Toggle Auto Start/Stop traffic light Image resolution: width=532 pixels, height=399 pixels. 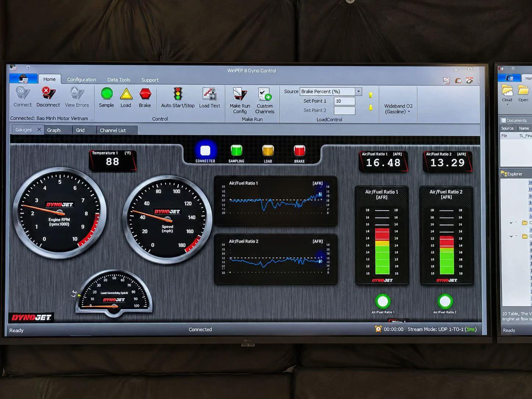click(178, 94)
